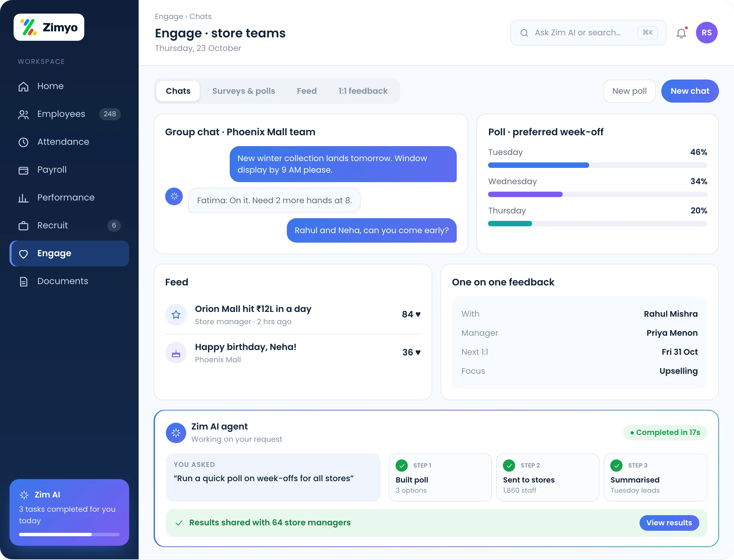The height and width of the screenshot is (560, 734).
Task: Focus the Ask Zim AI search field
Action: pos(589,33)
